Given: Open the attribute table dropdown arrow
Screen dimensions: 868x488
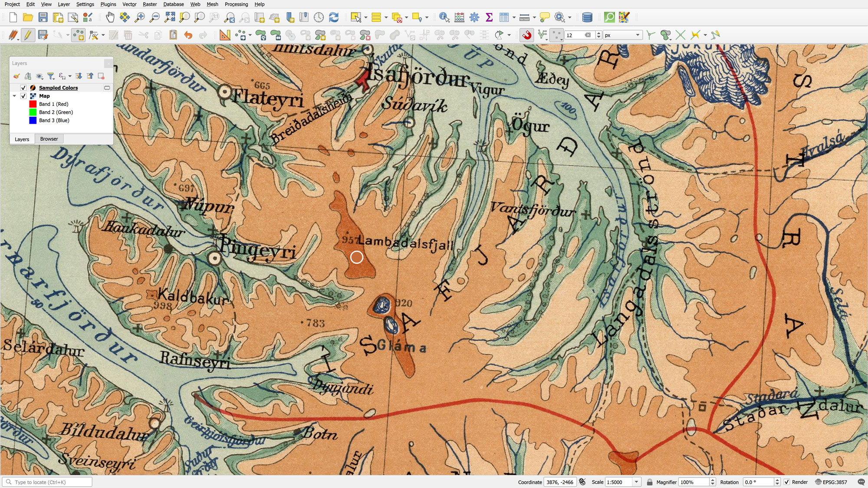Looking at the screenshot, I should tap(514, 17).
